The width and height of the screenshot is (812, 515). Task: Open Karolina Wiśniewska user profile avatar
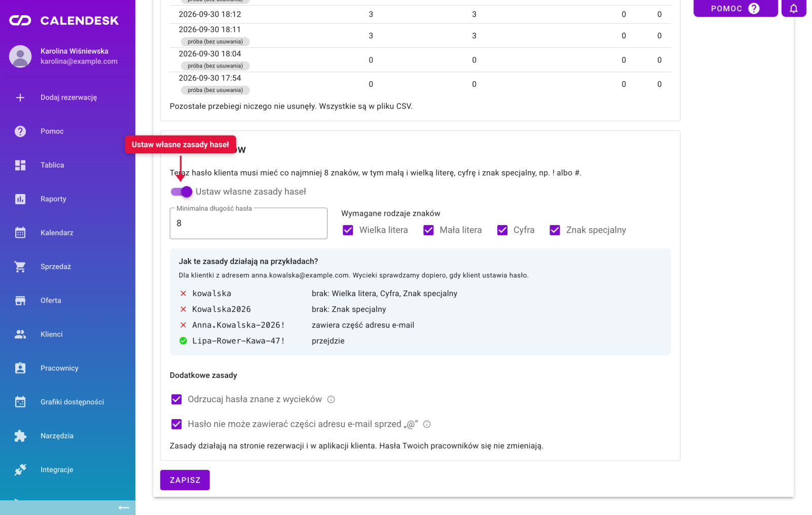click(x=20, y=56)
